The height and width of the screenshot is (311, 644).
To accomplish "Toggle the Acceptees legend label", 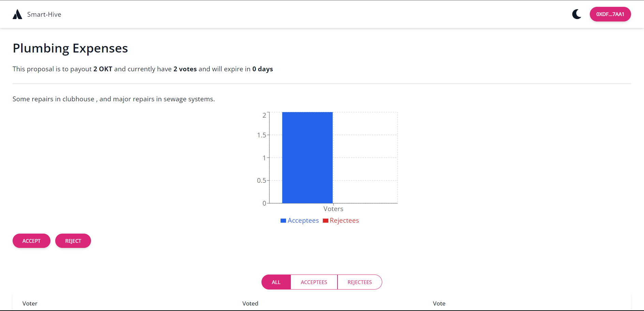I will point(303,221).
